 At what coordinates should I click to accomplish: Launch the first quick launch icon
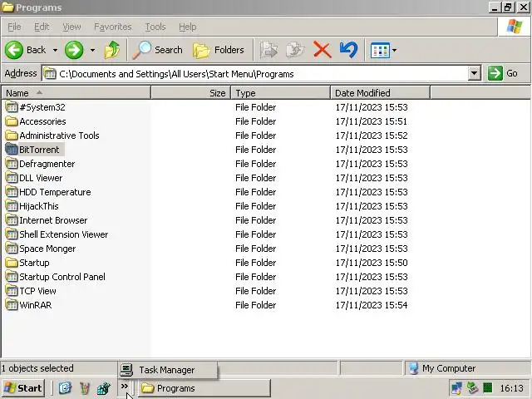pos(65,388)
